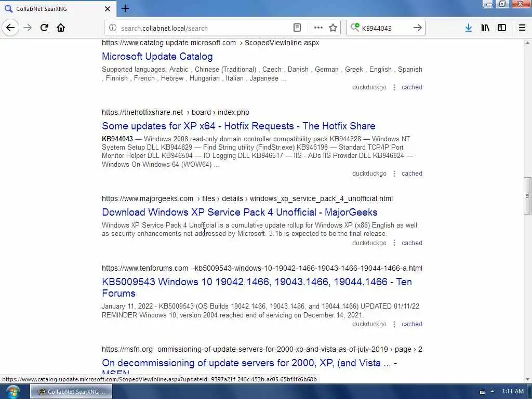Bookmark this page with star icon

(333, 28)
